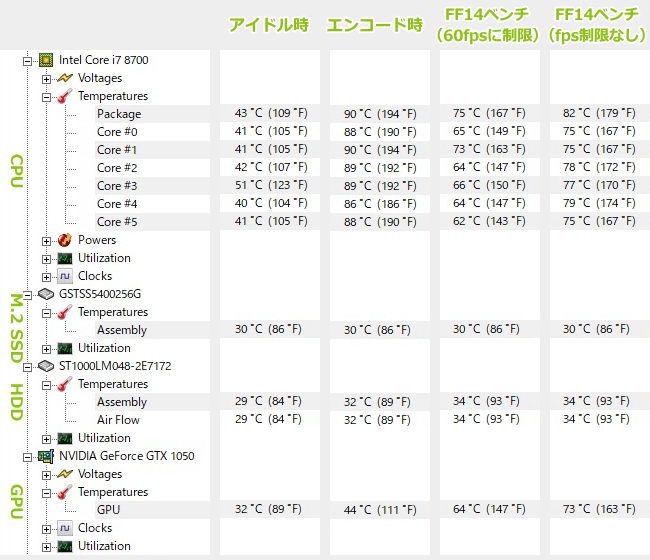Click the FF14ベンチ (60fpsに制限) header

[x=487, y=25]
